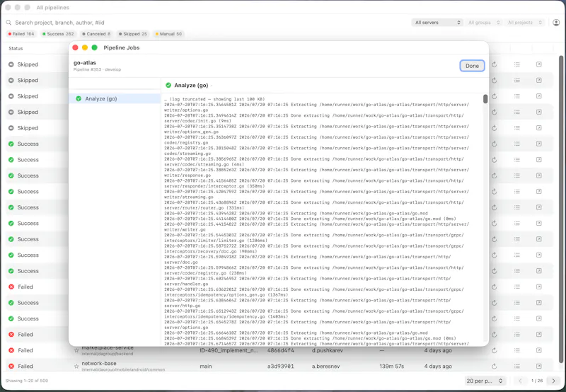Select Analyze (go) job in sidebar

[x=115, y=98]
